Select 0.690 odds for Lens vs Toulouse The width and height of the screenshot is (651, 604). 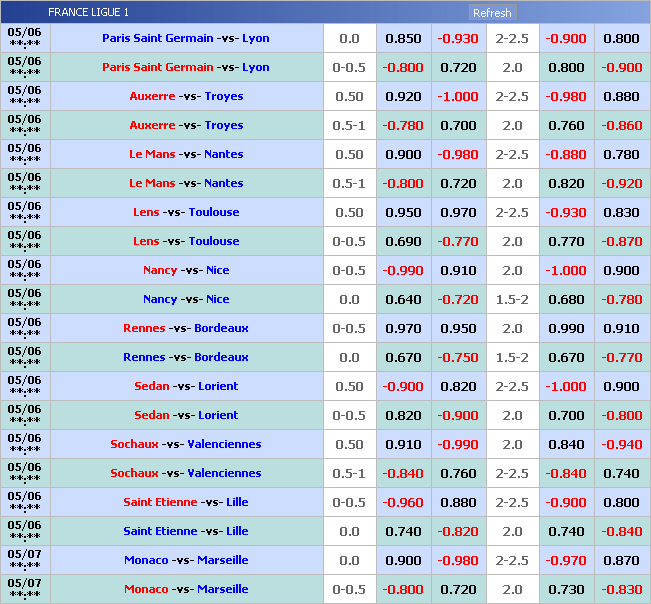click(x=403, y=242)
